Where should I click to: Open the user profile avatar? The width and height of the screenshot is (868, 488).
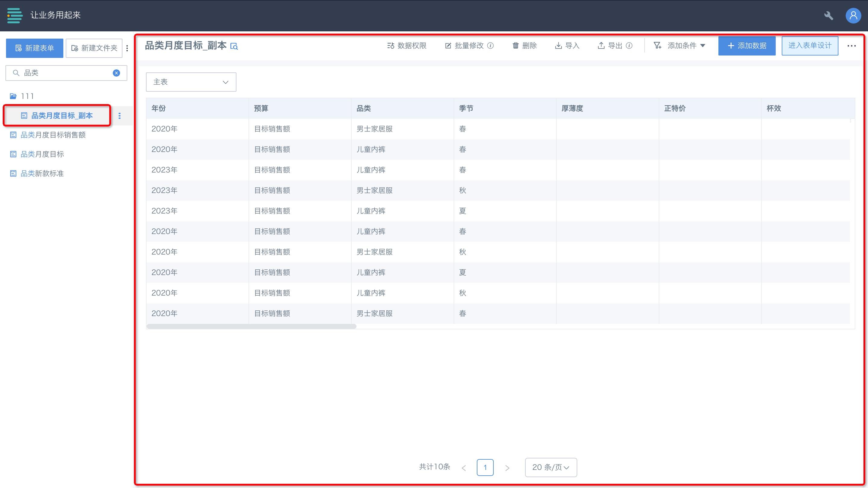[x=853, y=15]
